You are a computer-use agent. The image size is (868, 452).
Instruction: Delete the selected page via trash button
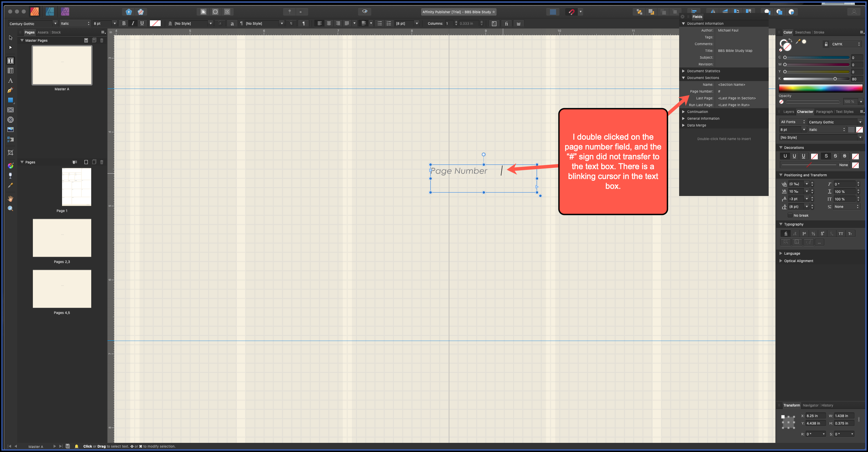(102, 162)
